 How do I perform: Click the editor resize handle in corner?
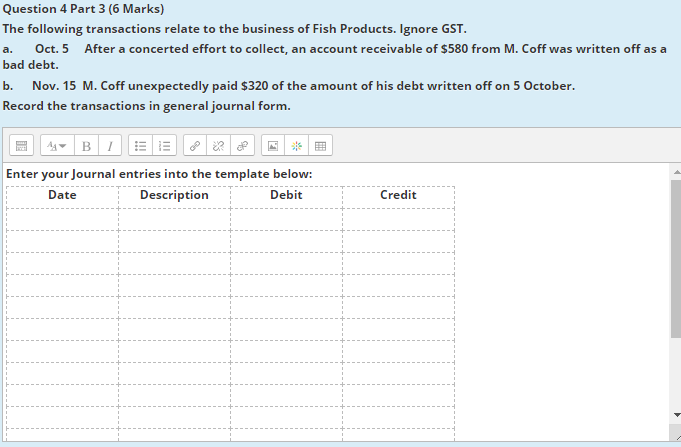point(677,436)
